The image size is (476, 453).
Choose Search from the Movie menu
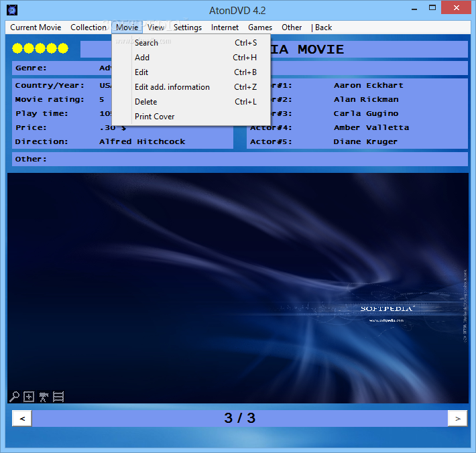click(x=191, y=43)
